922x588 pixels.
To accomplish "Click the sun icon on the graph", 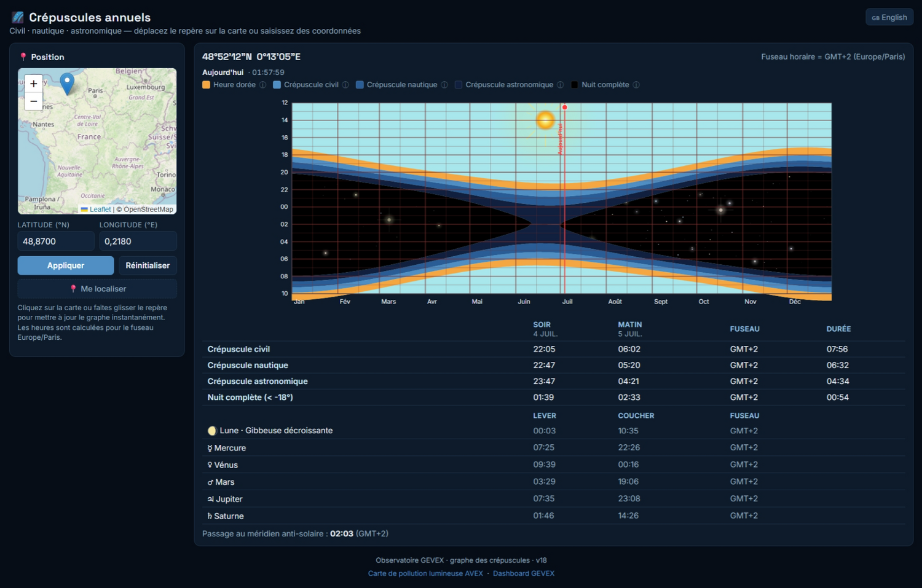I will [545, 119].
